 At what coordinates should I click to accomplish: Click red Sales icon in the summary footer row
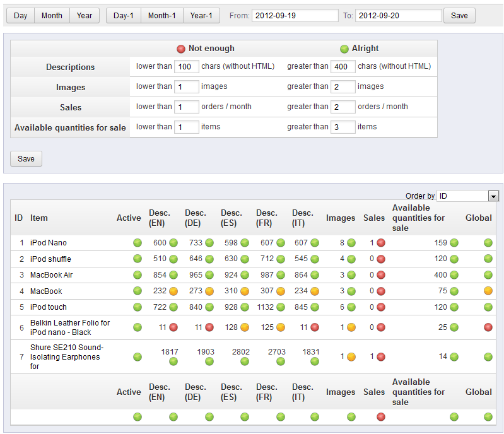pyautogui.click(x=381, y=416)
